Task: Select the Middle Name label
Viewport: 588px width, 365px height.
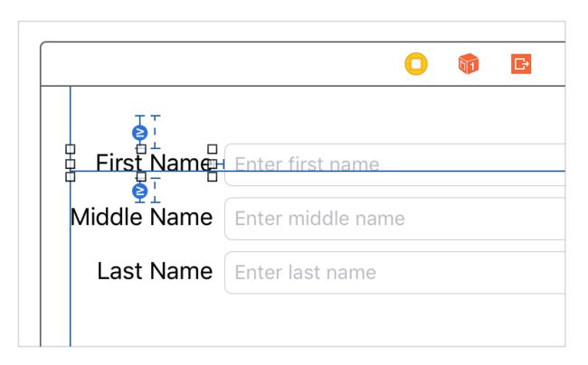Action: 141,217
